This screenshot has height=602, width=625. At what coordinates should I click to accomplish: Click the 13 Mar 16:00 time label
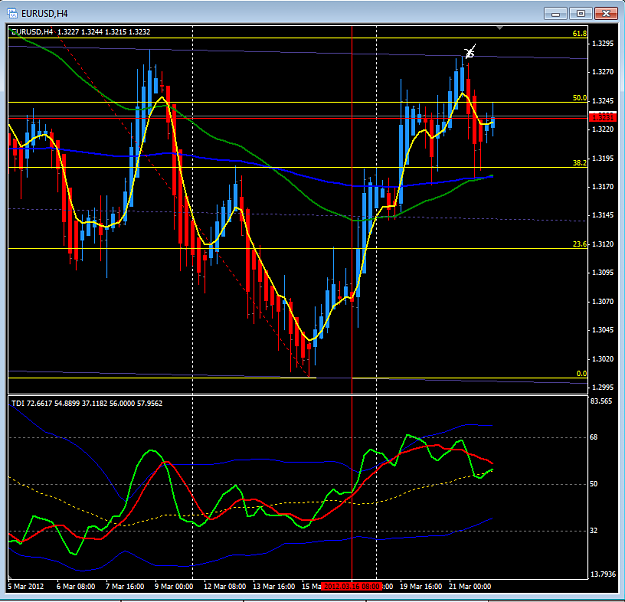tap(274, 586)
